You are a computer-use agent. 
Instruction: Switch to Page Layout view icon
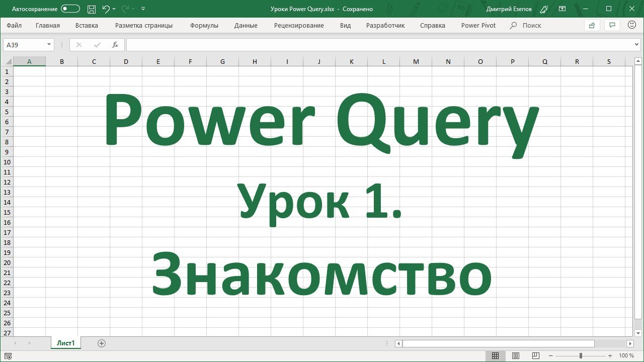tap(516, 356)
